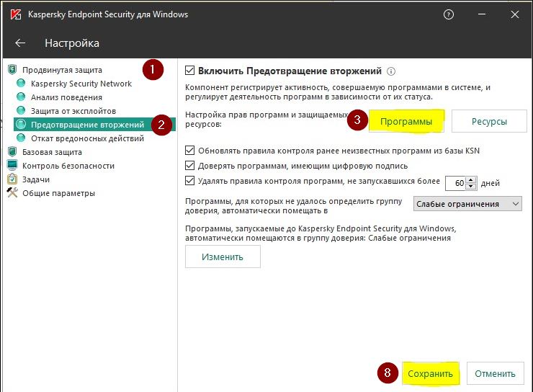
Task: Toggle Обновлять правила контроля из базы KSN checkbox
Action: point(189,151)
